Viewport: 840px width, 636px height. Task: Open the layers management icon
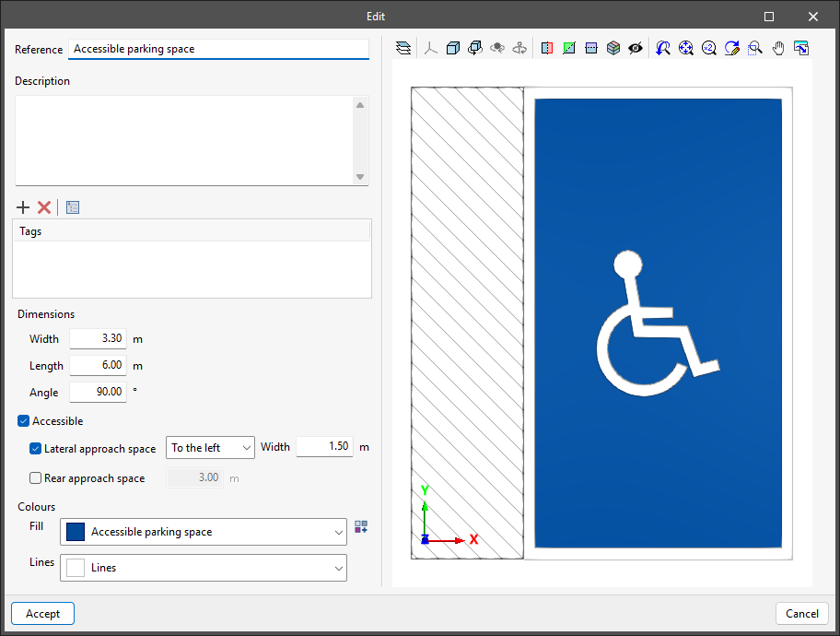pos(403,48)
